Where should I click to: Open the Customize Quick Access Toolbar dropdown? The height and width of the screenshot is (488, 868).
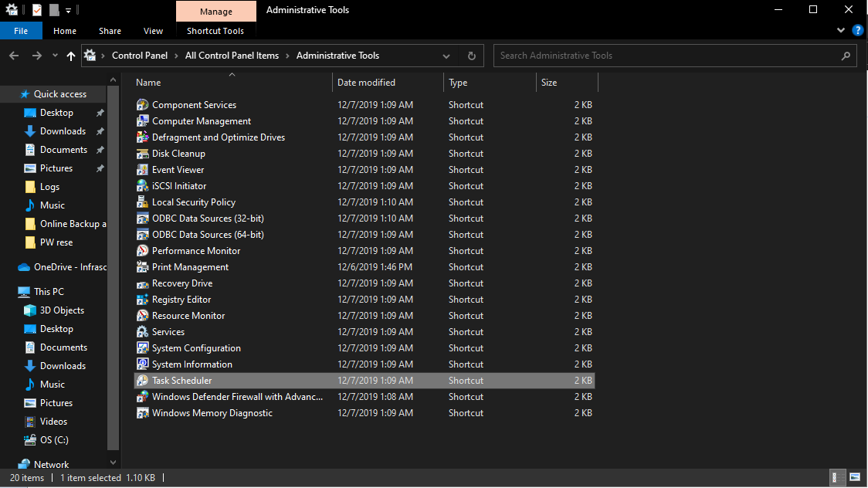(68, 10)
